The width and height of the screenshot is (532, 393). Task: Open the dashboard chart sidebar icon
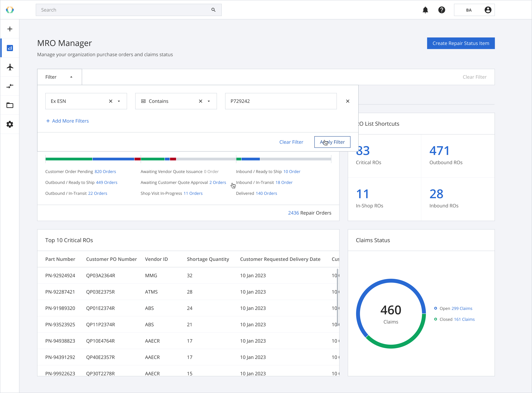click(x=10, y=48)
